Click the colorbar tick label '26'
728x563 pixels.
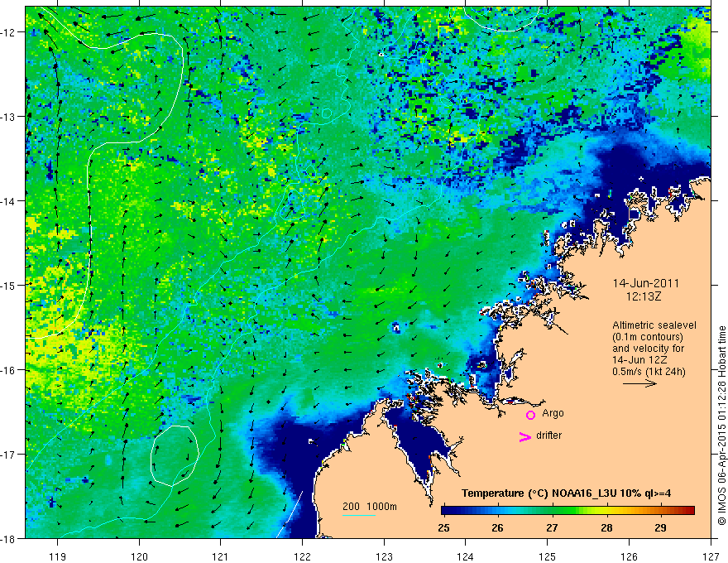498,528
